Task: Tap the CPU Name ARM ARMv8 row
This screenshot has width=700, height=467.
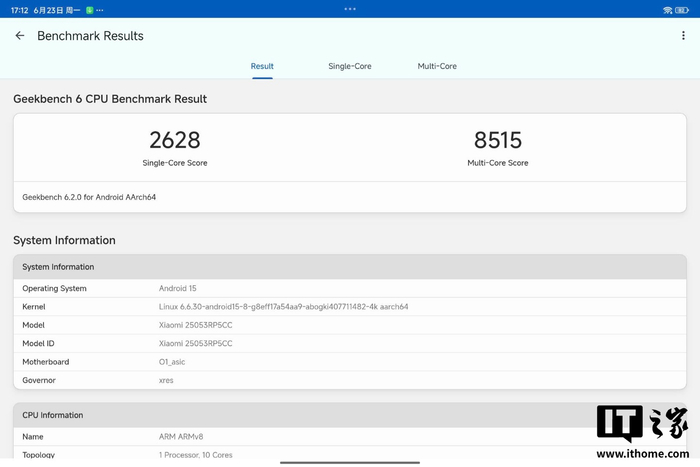Action: [350, 436]
